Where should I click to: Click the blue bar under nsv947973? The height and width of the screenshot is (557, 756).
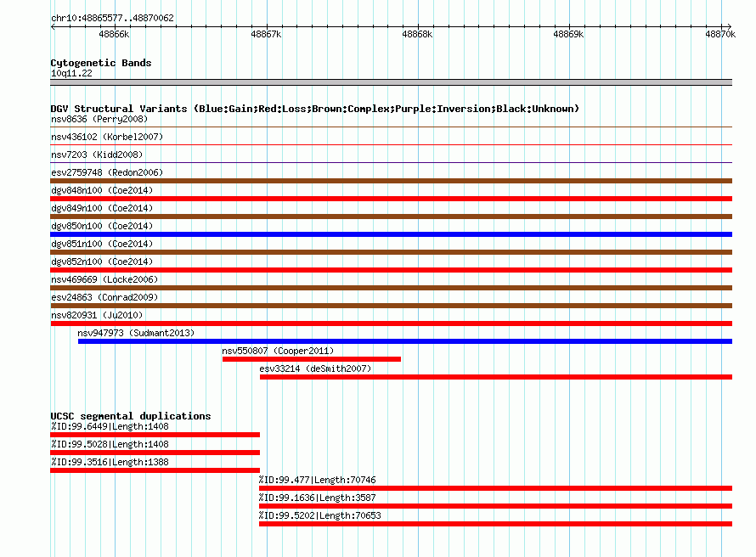coord(405,341)
